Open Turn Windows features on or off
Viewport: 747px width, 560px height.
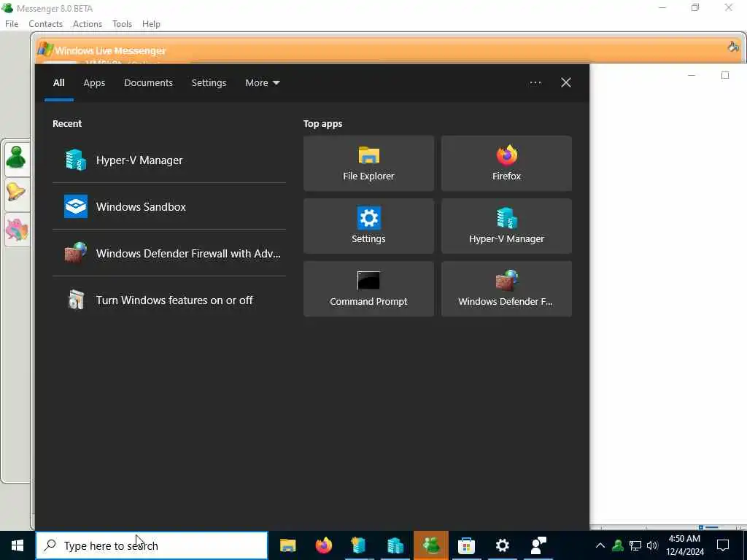[169, 300]
